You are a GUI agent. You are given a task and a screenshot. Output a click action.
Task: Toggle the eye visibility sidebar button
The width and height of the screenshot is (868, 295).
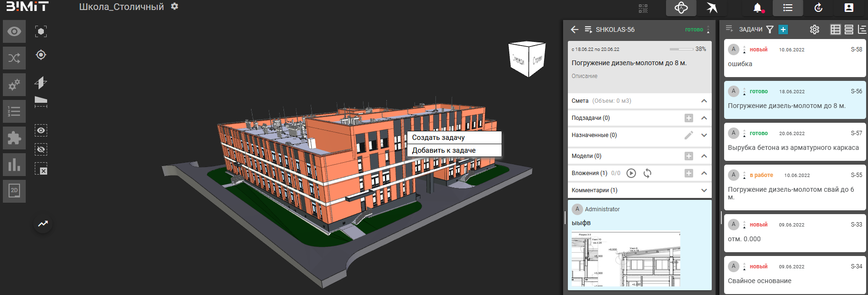click(14, 31)
